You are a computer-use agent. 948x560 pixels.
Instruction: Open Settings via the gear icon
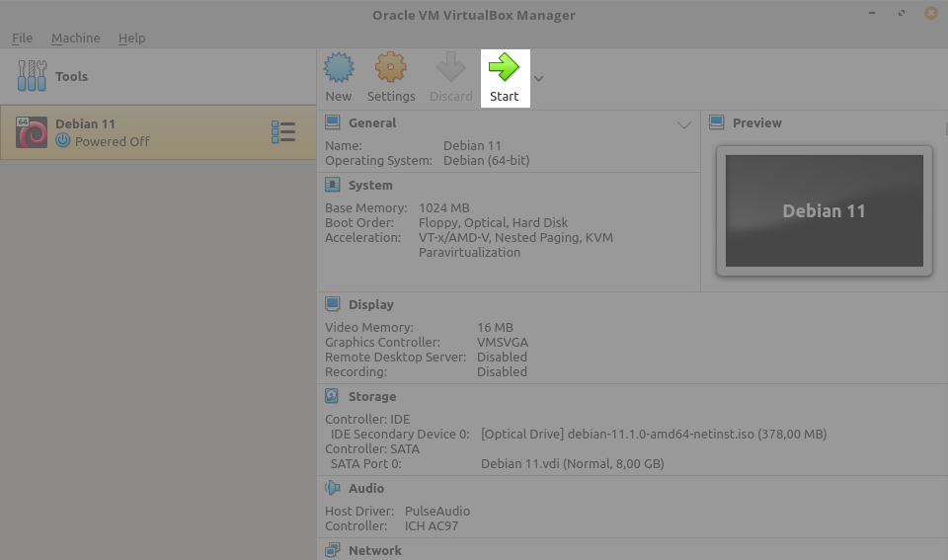(391, 67)
